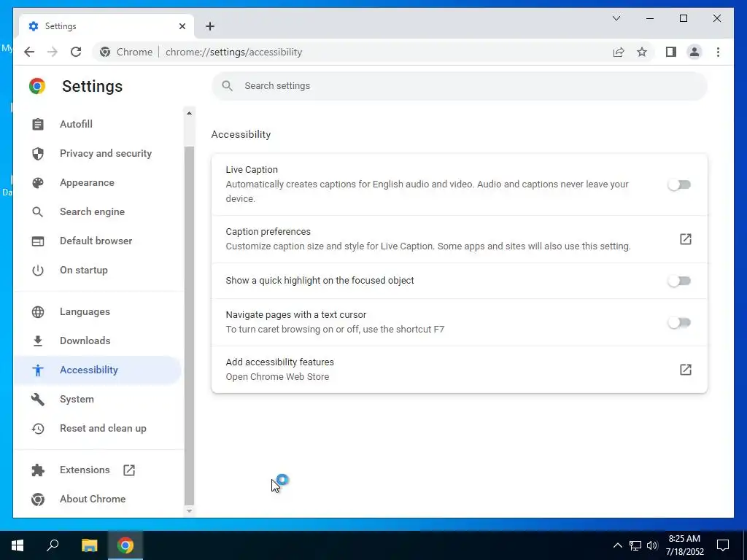
Task: Open File Explorer from the taskbar
Action: [x=89, y=545]
